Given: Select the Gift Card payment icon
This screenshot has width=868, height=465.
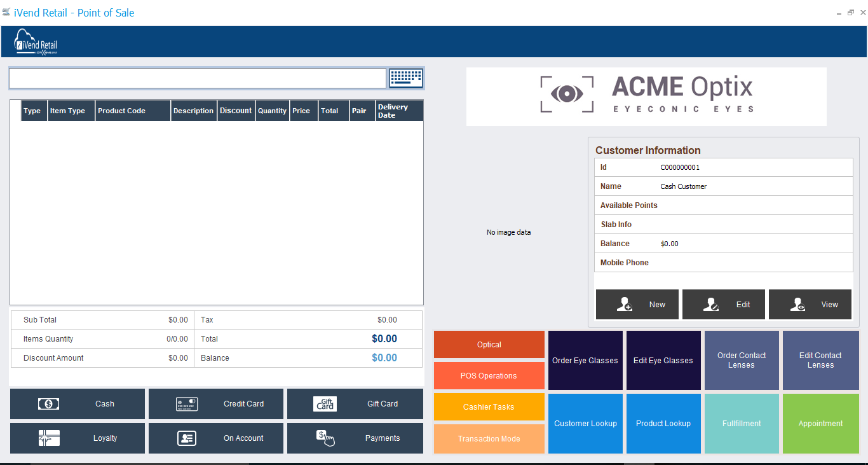Looking at the screenshot, I should click(325, 404).
